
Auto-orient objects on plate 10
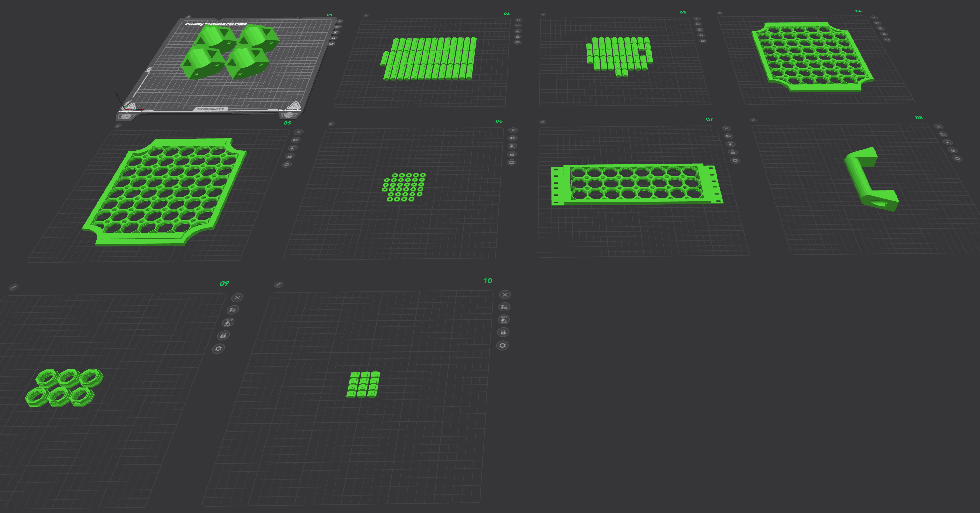point(504,319)
